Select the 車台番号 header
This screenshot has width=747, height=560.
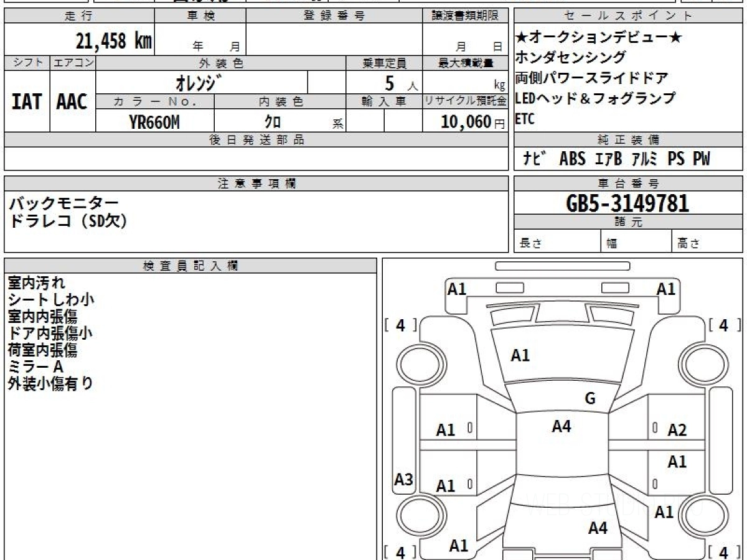click(x=628, y=184)
